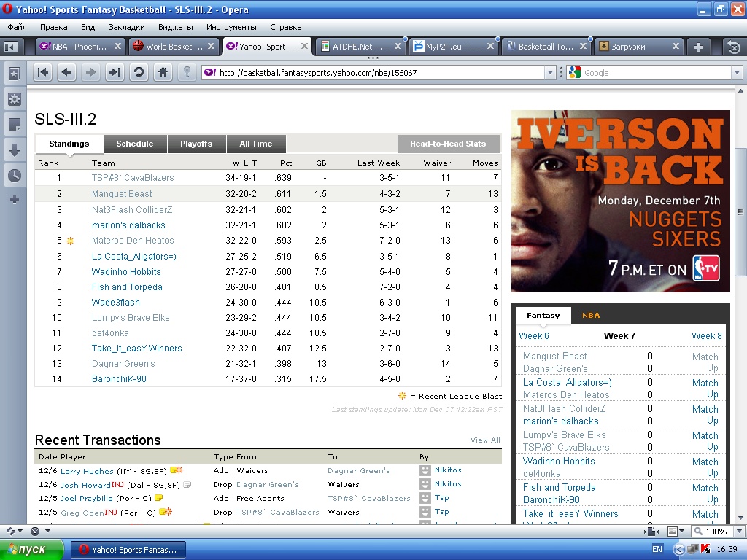Open BaronchiK-90 team link in standings
The width and height of the screenshot is (747, 560).
click(x=119, y=379)
